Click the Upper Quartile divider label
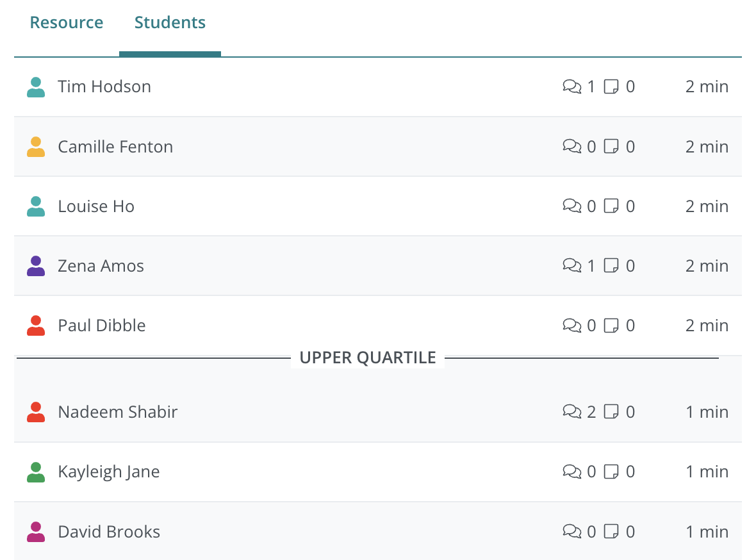756x560 pixels. click(368, 358)
